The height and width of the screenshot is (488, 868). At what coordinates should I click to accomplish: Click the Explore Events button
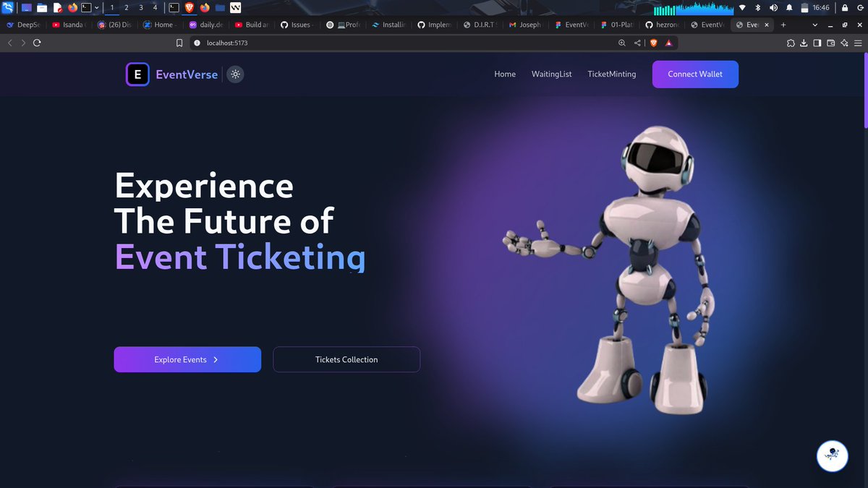coord(187,359)
